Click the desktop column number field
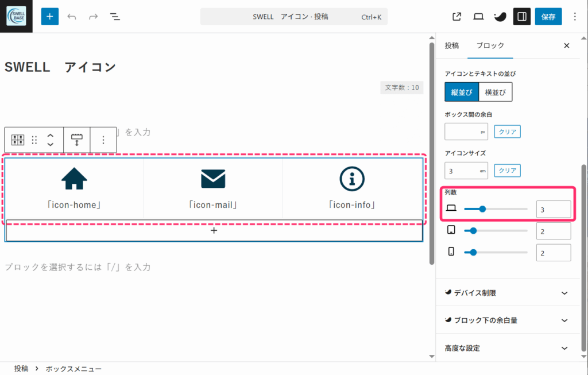 click(x=554, y=210)
